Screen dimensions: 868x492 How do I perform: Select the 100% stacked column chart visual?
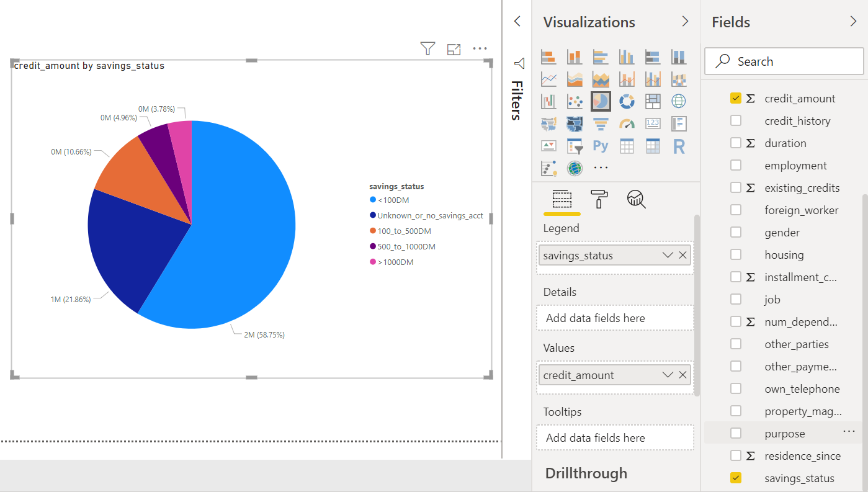click(679, 57)
